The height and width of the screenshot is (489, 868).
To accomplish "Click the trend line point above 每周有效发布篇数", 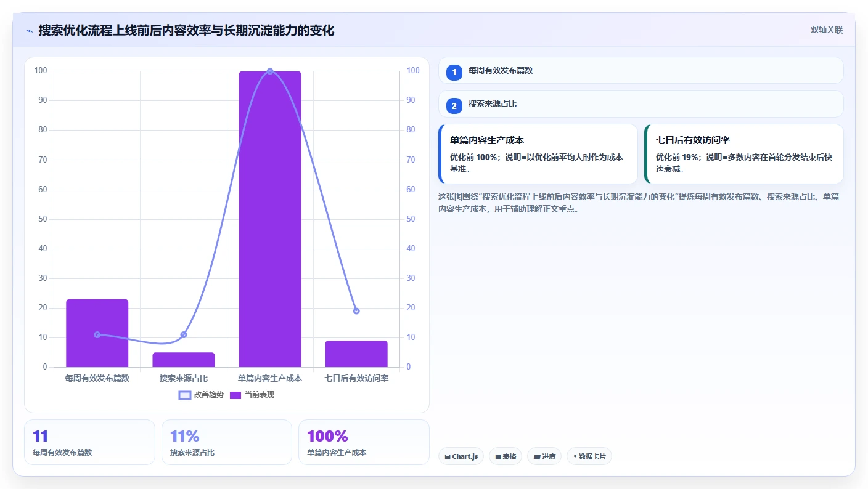I will 97,334.
